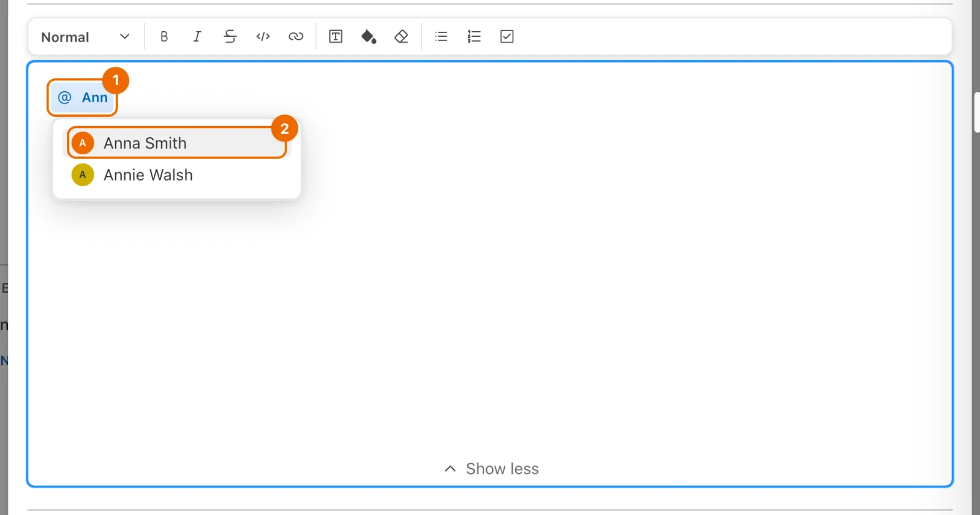Open the text color tool

pos(336,37)
